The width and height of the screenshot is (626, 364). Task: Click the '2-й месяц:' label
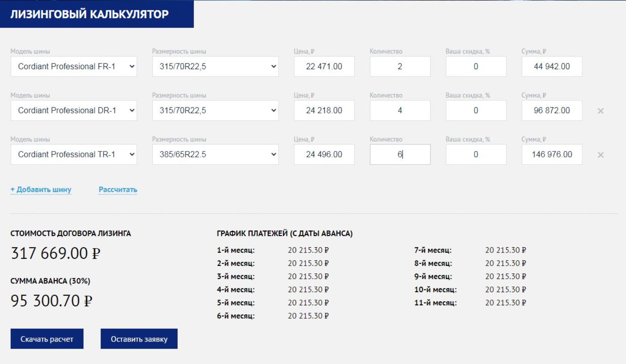[236, 263]
